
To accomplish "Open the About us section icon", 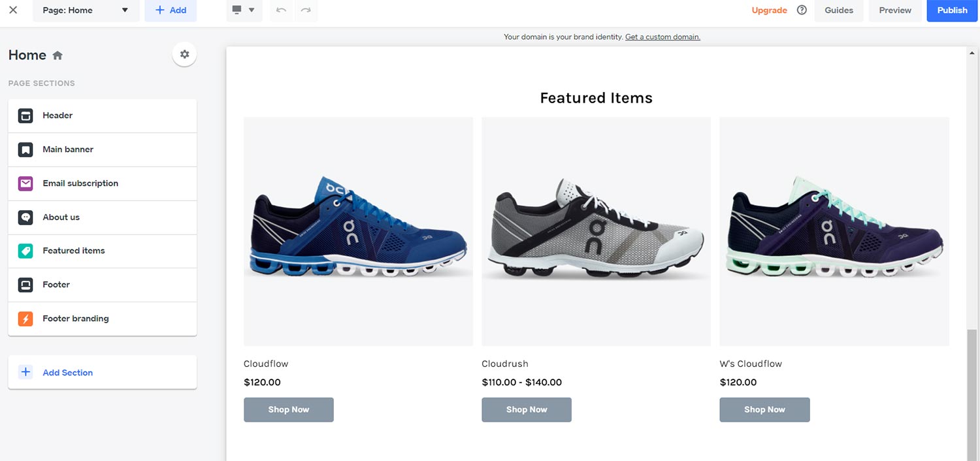I will (25, 217).
